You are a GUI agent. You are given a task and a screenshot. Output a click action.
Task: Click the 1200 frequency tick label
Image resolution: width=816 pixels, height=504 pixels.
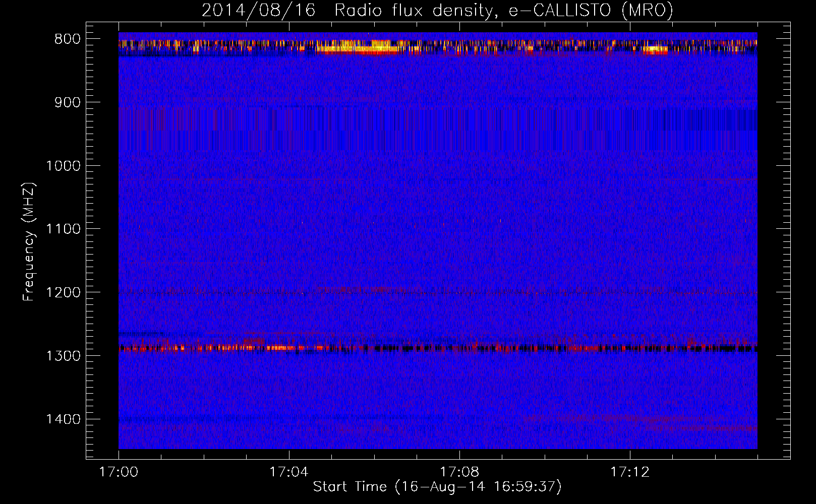pyautogui.click(x=63, y=292)
